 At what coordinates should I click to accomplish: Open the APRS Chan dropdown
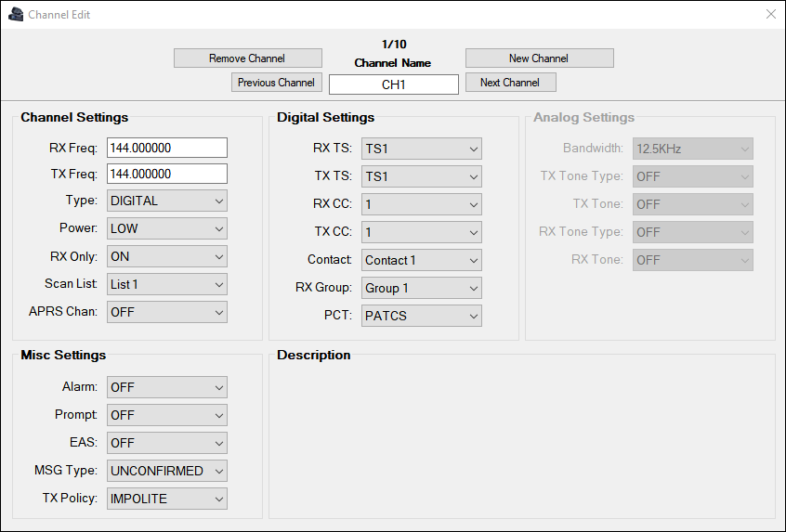point(167,312)
